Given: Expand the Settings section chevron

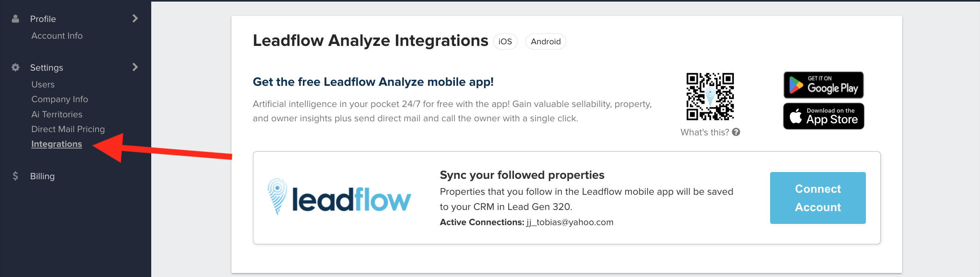Looking at the screenshot, I should click(135, 67).
